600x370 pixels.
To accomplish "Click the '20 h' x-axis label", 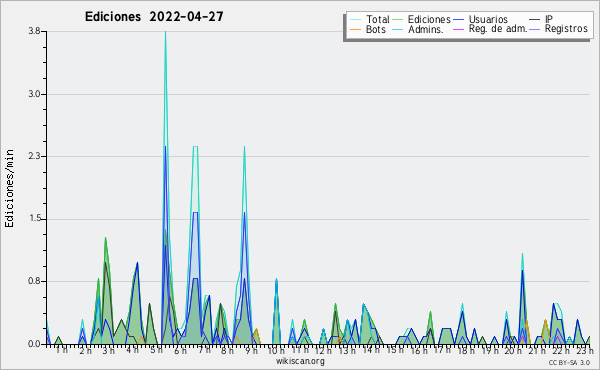I will click(x=514, y=350).
